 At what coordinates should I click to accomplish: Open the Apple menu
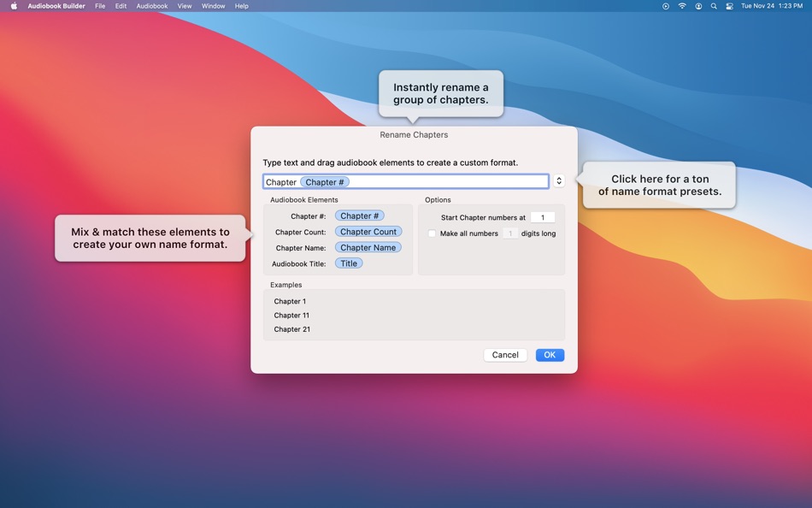coord(14,6)
